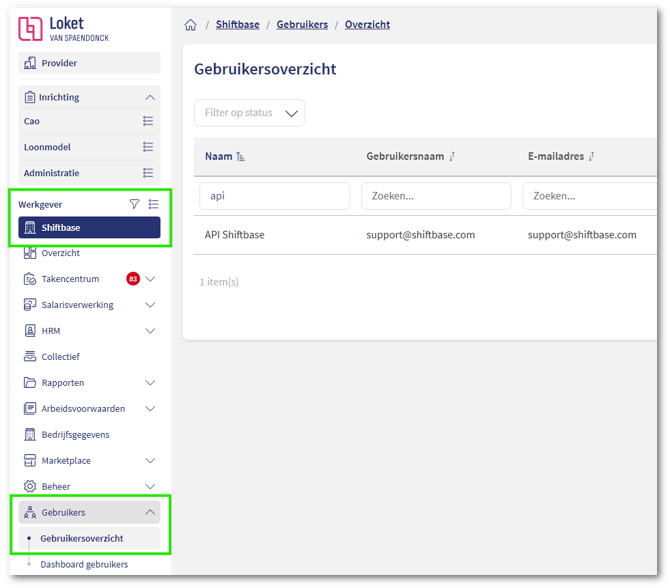Viewport: 670px width, 588px height.
Task: Expand the Salarisverwerking menu
Action: (x=150, y=305)
